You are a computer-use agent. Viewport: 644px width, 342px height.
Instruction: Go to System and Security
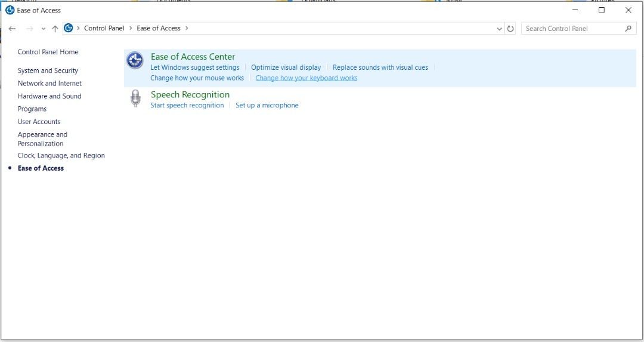(x=48, y=70)
